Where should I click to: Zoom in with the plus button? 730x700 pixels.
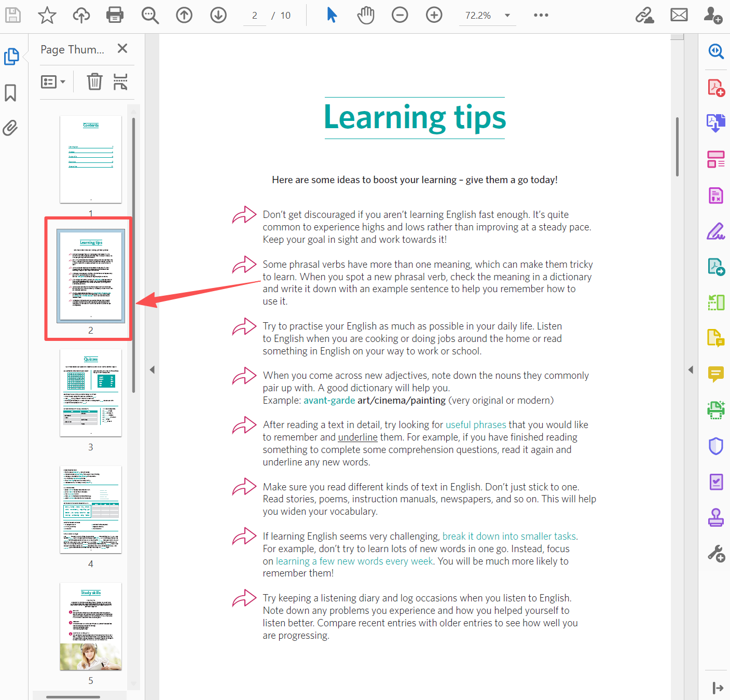coord(434,15)
